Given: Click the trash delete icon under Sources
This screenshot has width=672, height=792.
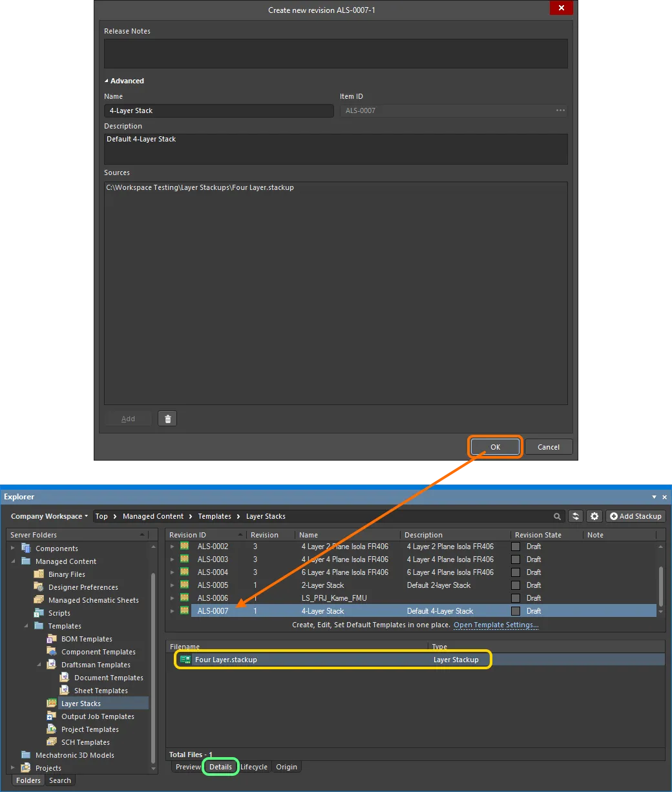Looking at the screenshot, I should (167, 419).
